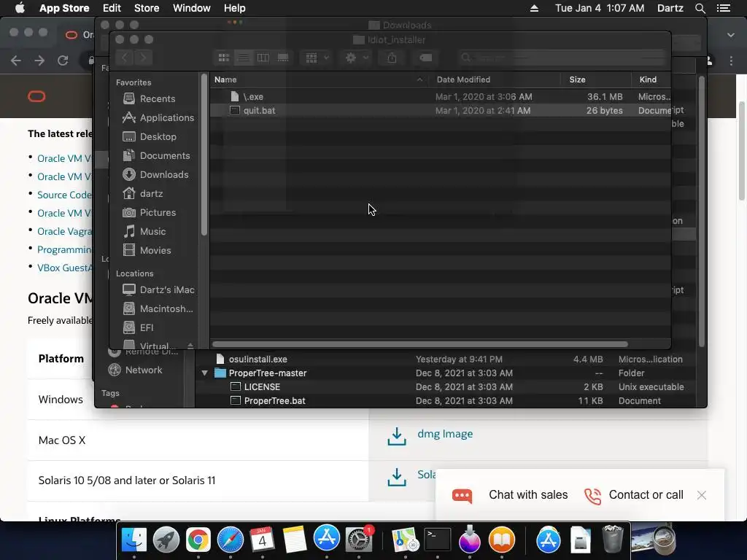The height and width of the screenshot is (560, 747).
Task: Eject the Virtual disk in sidebar
Action: 190,346
